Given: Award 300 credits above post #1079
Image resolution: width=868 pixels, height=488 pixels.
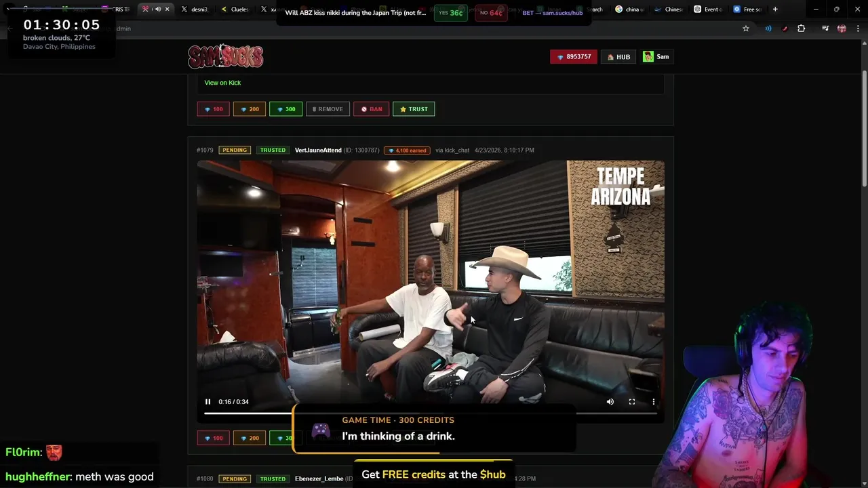Looking at the screenshot, I should pyautogui.click(x=285, y=109).
